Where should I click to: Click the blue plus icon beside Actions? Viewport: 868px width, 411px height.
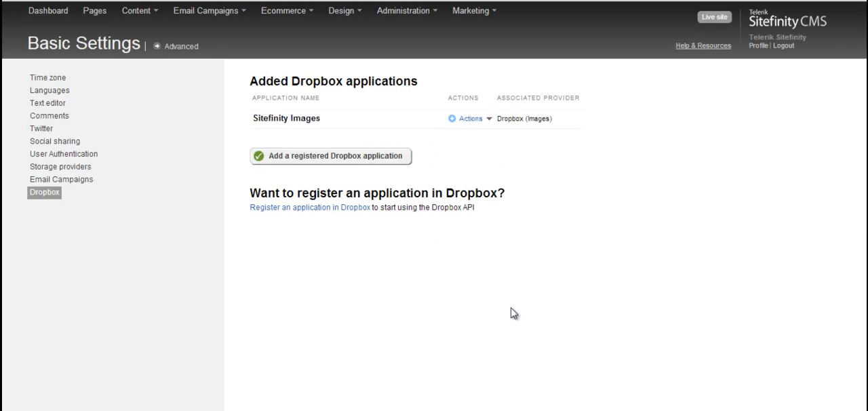tap(452, 118)
